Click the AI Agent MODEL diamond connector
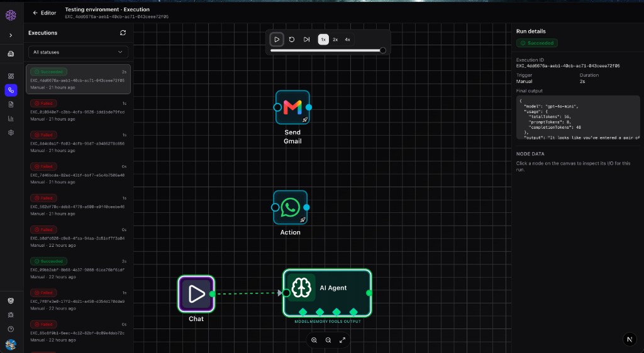This screenshot has height=353, width=644. pyautogui.click(x=303, y=312)
